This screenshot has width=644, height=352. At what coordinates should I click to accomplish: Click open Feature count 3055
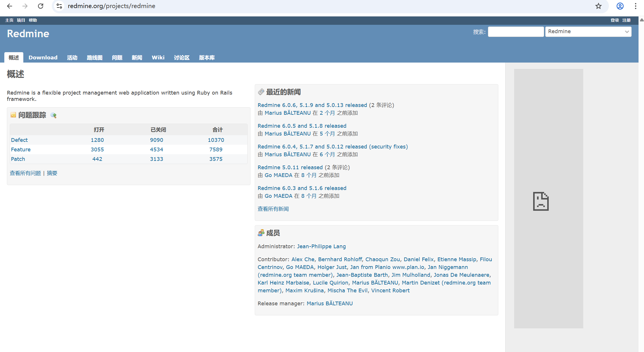[x=97, y=149]
